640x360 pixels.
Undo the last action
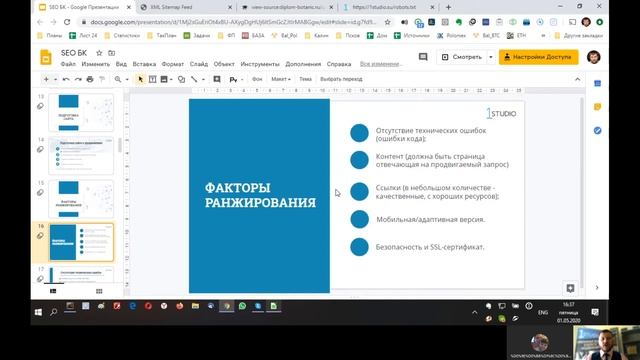click(x=66, y=79)
